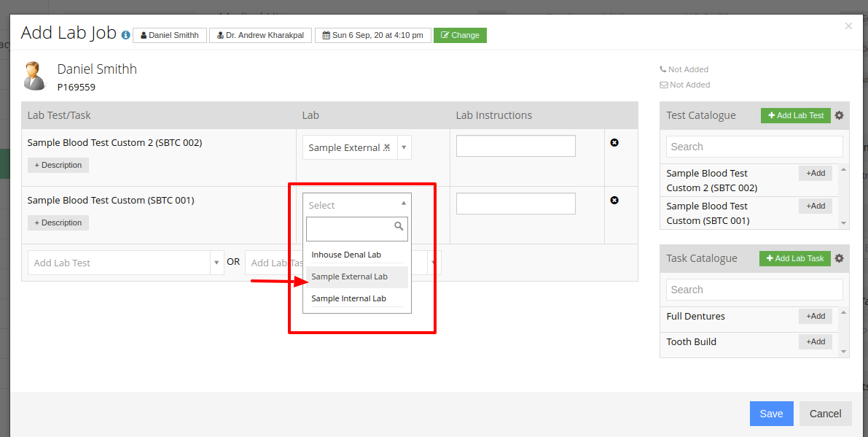Click Full Dentures in Task Catalogue

point(695,316)
